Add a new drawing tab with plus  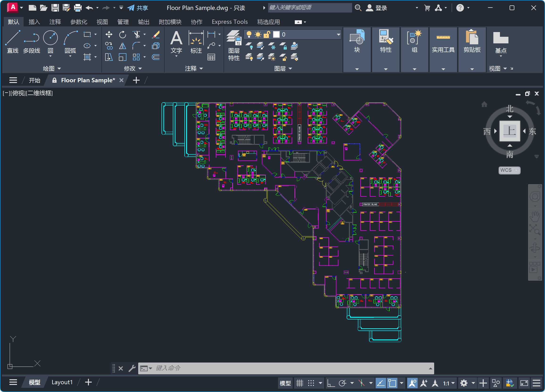point(136,80)
